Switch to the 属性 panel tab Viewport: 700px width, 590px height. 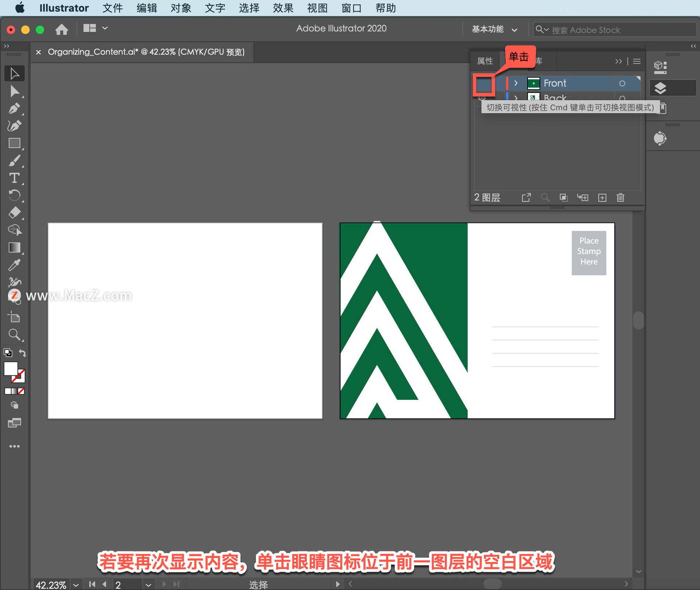pos(485,61)
